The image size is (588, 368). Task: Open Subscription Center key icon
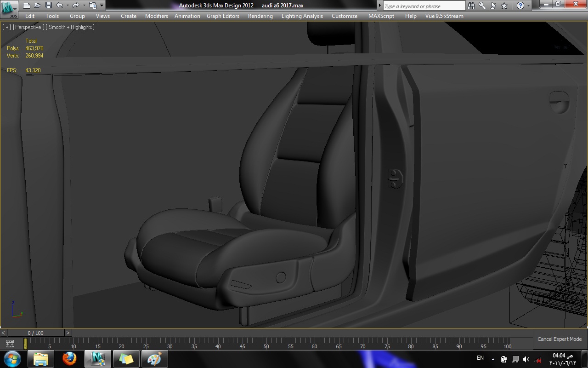pyautogui.click(x=482, y=6)
